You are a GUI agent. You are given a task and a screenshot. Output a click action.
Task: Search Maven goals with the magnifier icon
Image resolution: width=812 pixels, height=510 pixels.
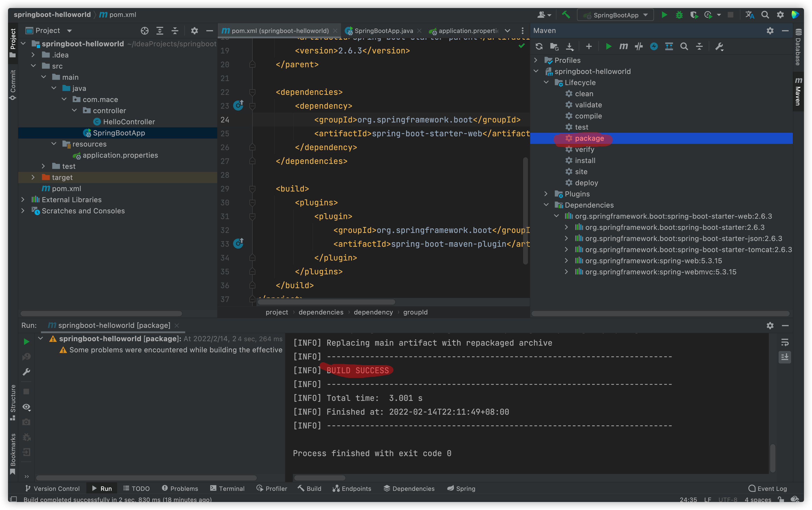[684, 47]
